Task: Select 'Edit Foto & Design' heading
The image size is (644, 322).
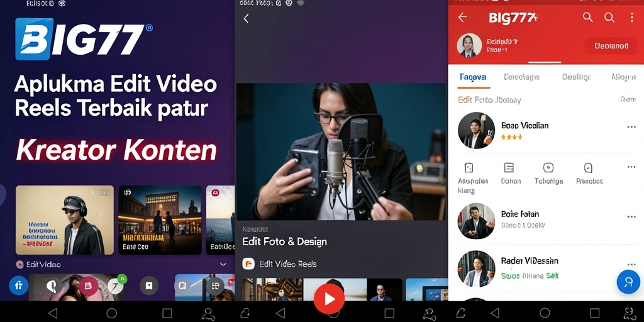Action: click(x=285, y=241)
